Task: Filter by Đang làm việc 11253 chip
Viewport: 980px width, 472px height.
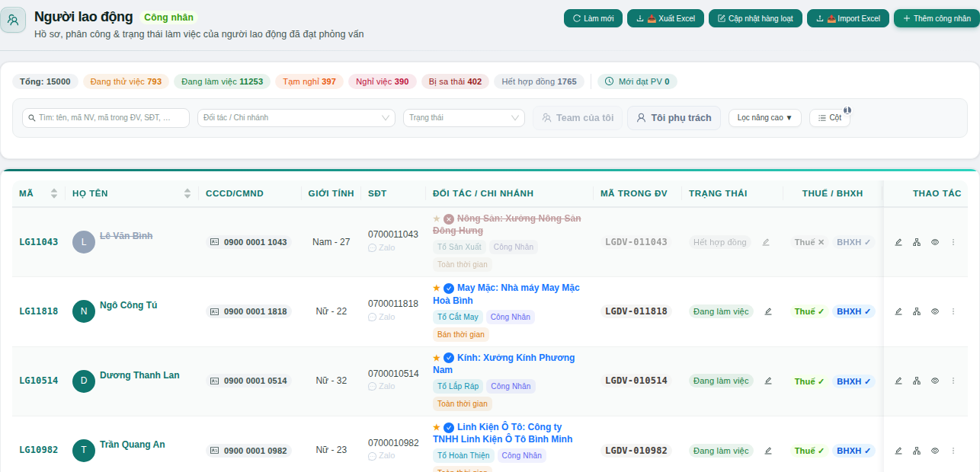Action: (222, 81)
